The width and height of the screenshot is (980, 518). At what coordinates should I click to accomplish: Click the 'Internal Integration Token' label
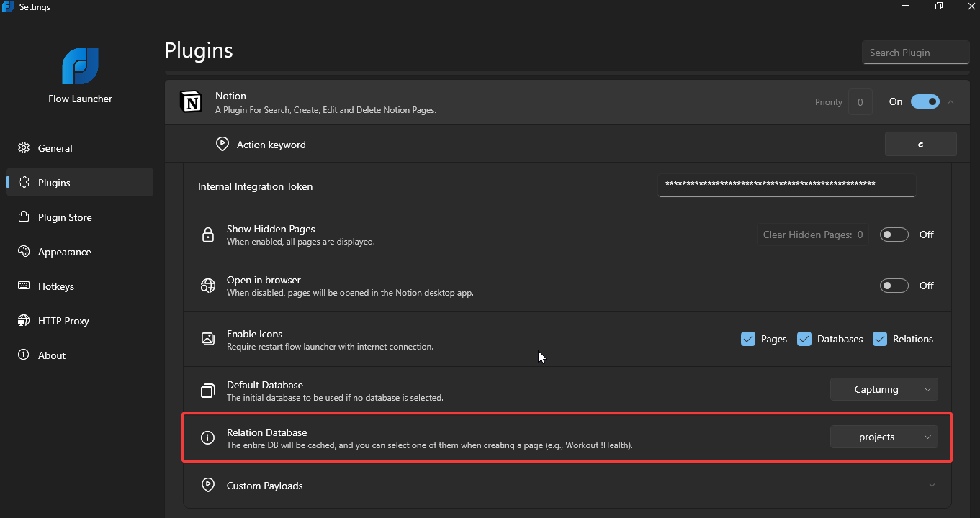pos(256,186)
